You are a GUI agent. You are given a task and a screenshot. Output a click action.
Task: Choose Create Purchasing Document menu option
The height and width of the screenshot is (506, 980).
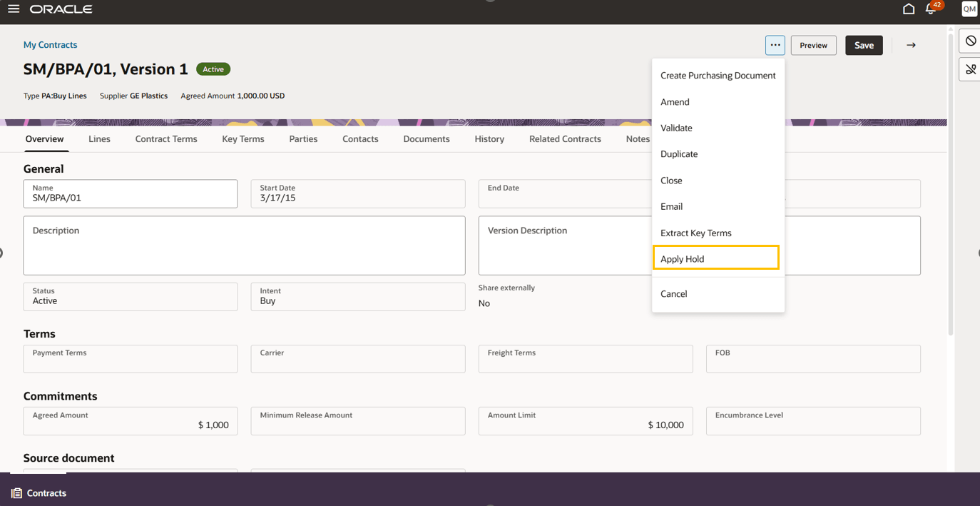718,76
